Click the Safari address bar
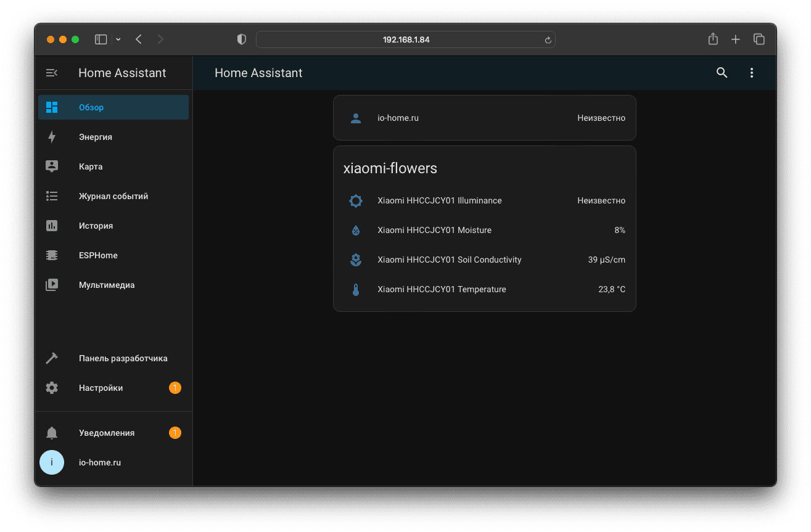 point(405,39)
